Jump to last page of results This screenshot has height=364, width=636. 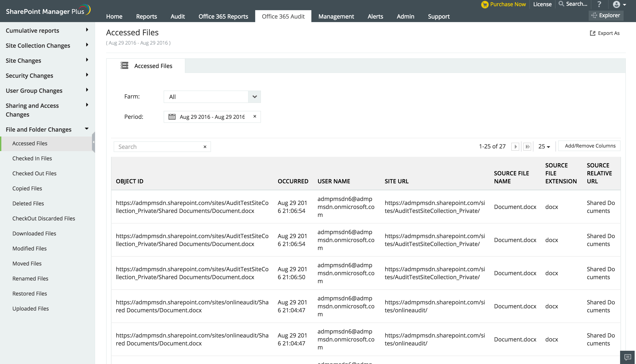point(527,146)
